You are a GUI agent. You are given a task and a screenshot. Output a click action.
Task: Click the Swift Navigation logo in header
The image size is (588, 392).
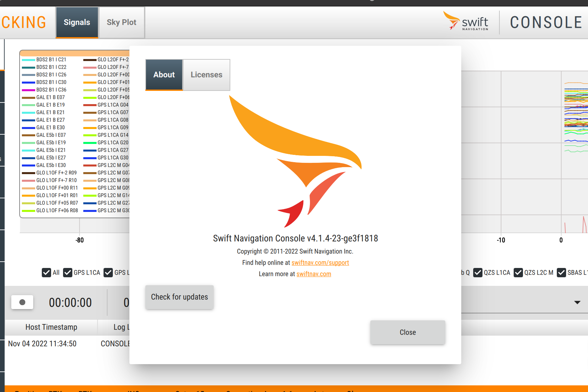point(466,21)
